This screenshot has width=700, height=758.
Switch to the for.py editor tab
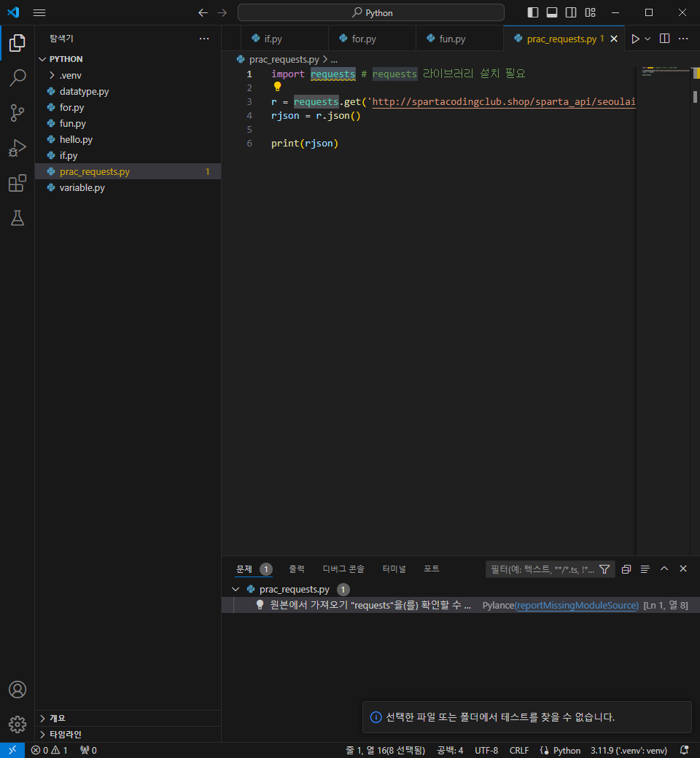click(372, 39)
